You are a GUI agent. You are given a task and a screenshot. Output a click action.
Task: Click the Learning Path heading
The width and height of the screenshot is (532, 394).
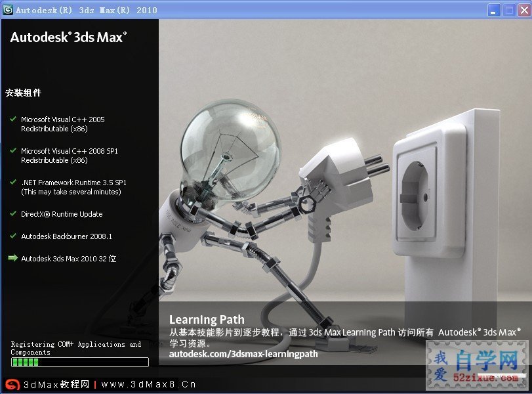click(x=207, y=319)
